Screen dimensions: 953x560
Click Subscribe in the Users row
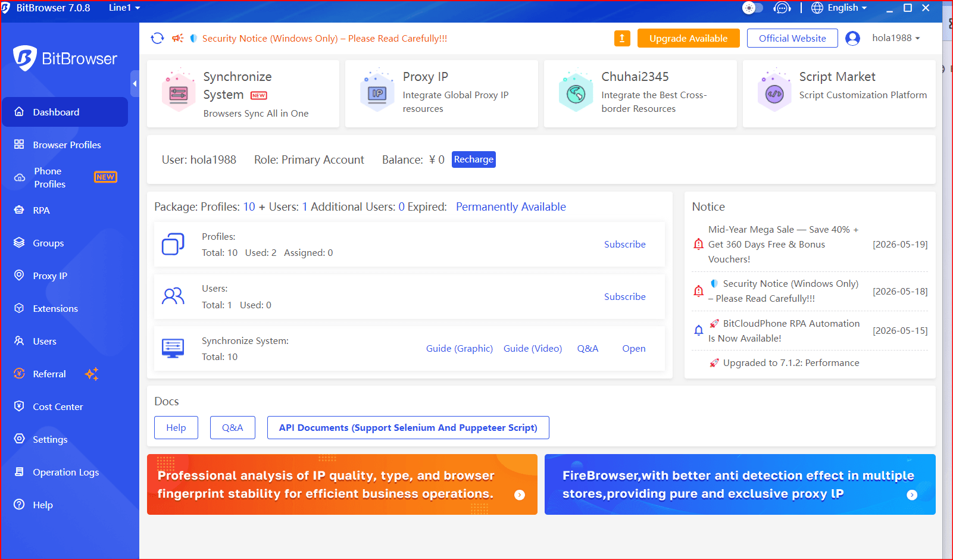[x=625, y=297]
